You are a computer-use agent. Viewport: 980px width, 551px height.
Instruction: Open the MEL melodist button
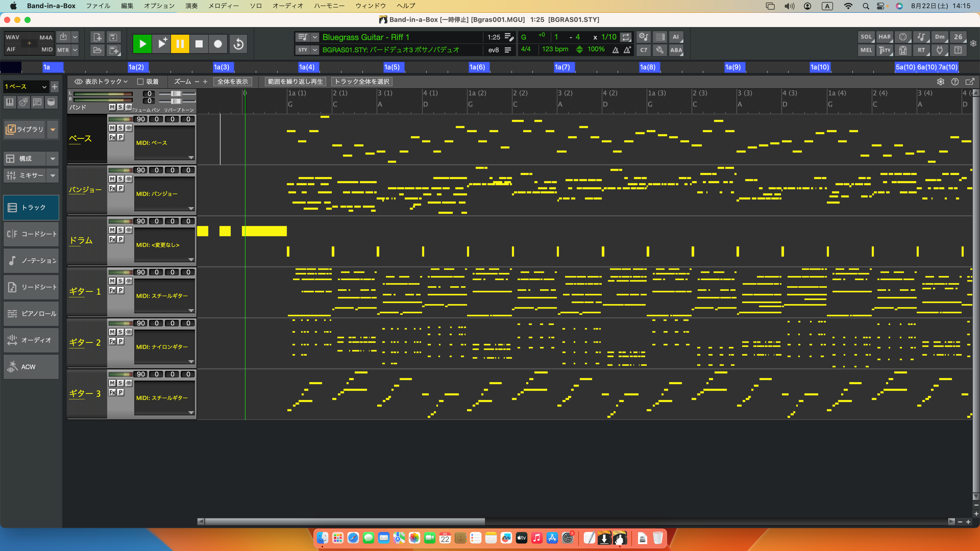[x=866, y=50]
